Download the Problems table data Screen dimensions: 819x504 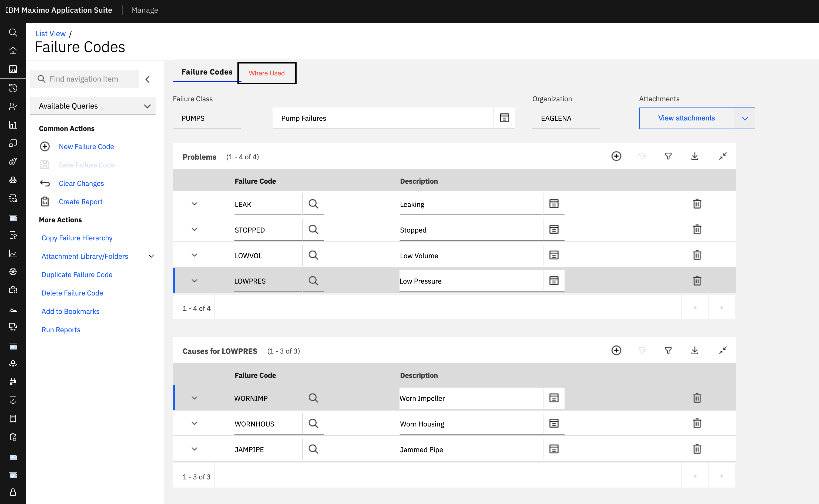tap(694, 156)
